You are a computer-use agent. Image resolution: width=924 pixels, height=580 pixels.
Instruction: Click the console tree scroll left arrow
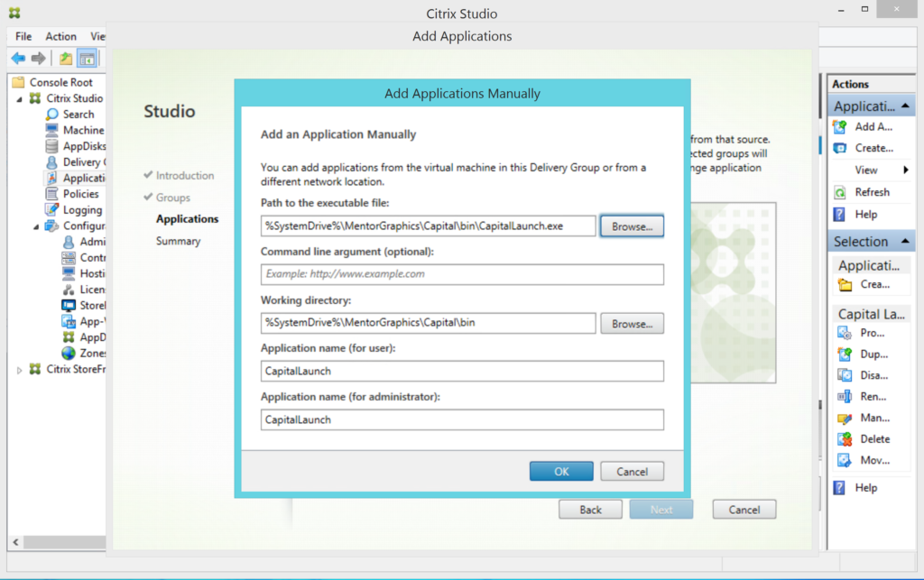pyautogui.click(x=16, y=542)
